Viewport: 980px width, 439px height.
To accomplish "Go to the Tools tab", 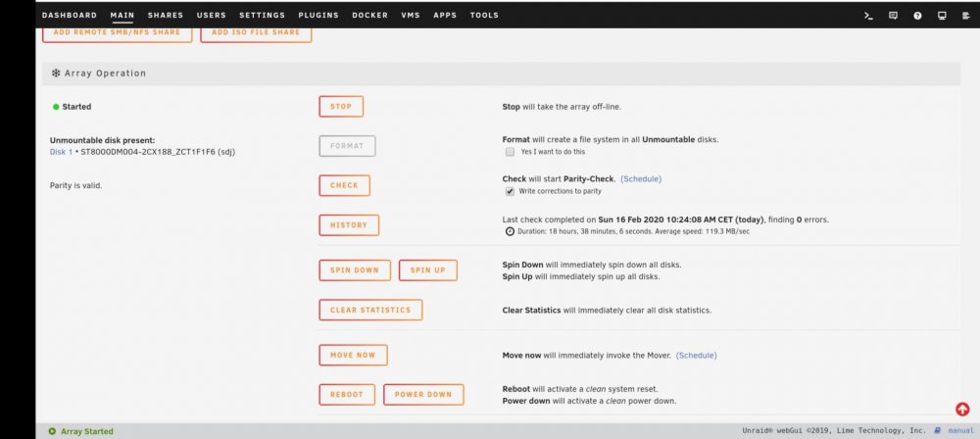I will click(484, 15).
